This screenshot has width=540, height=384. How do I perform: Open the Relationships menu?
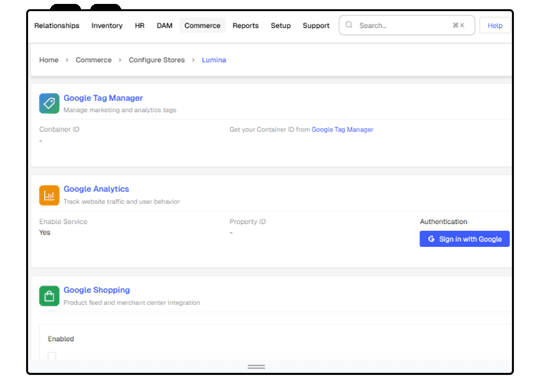(57, 25)
